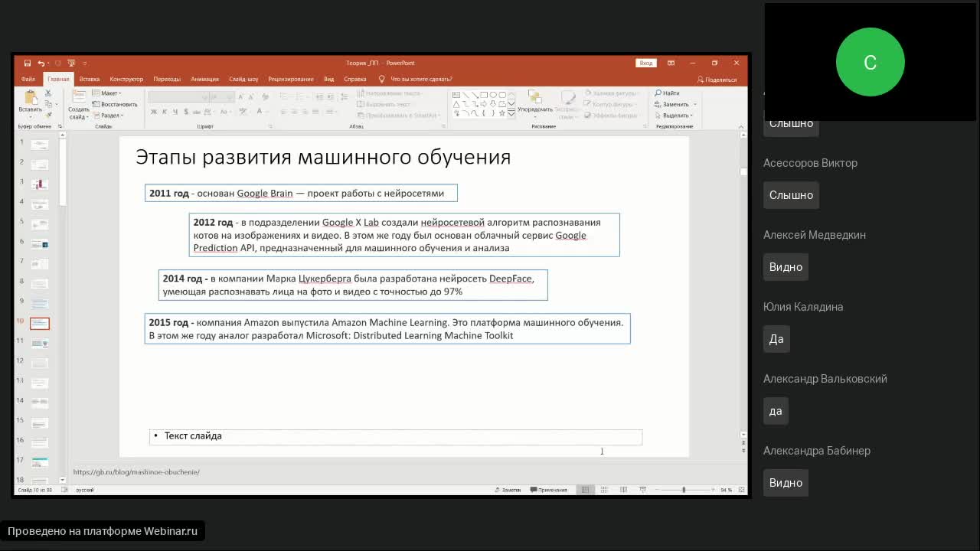Open the Упорядочить arrange tool
This screenshot has width=980, height=551.
pos(534,102)
